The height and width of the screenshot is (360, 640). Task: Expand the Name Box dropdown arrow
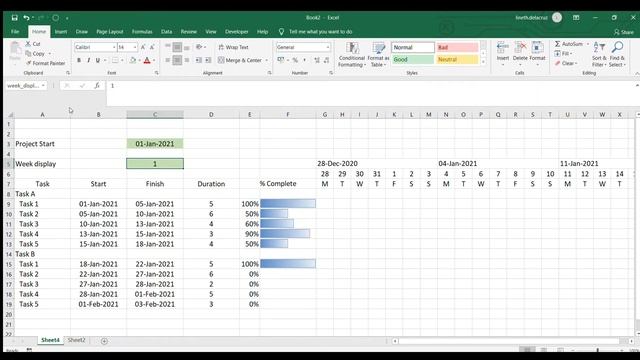[43, 86]
